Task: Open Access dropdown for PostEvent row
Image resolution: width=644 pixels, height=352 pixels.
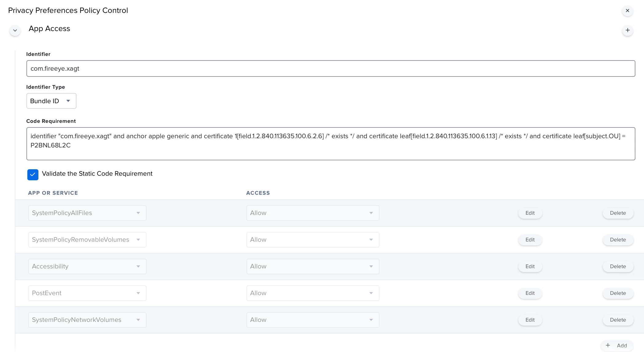Action: click(x=312, y=293)
